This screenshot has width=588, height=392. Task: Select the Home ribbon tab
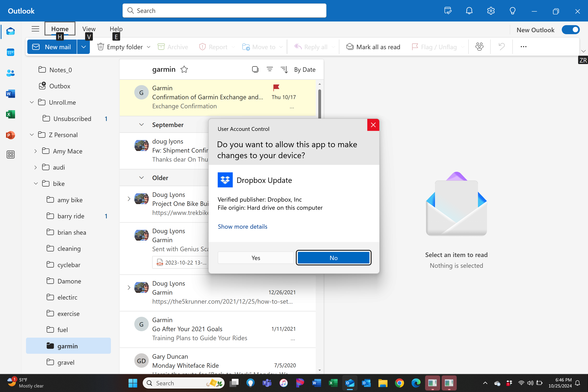(x=60, y=29)
